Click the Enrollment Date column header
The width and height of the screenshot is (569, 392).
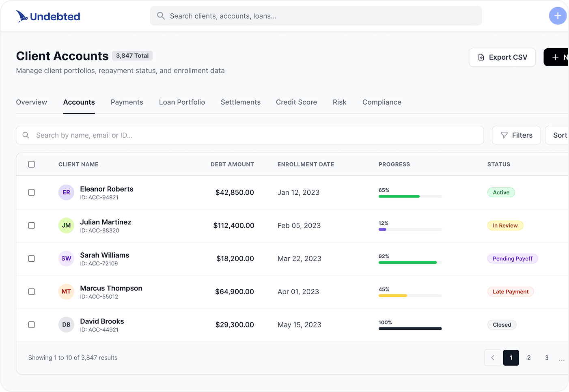click(306, 164)
